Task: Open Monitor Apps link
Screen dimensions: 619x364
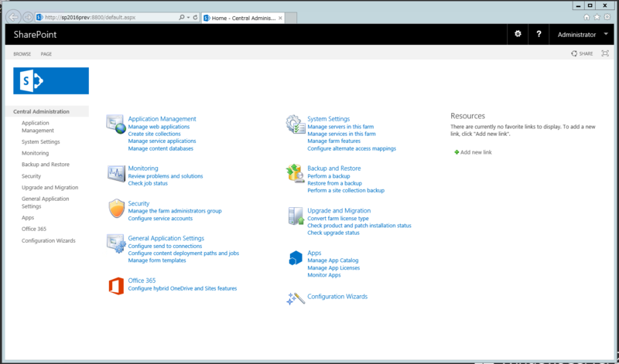Action: 323,275
